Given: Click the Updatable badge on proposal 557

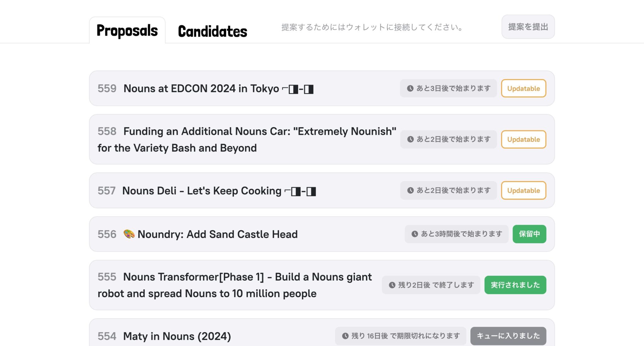Looking at the screenshot, I should coord(523,190).
